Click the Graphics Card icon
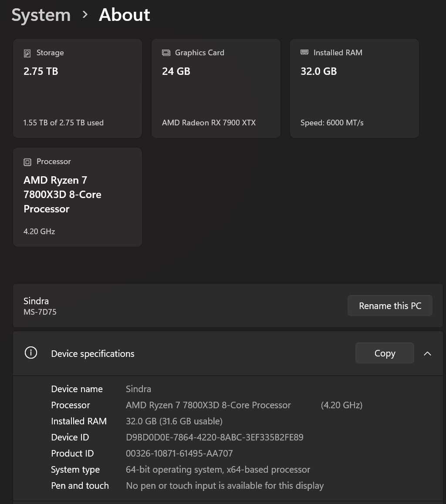This screenshot has width=446, height=504. (x=166, y=53)
